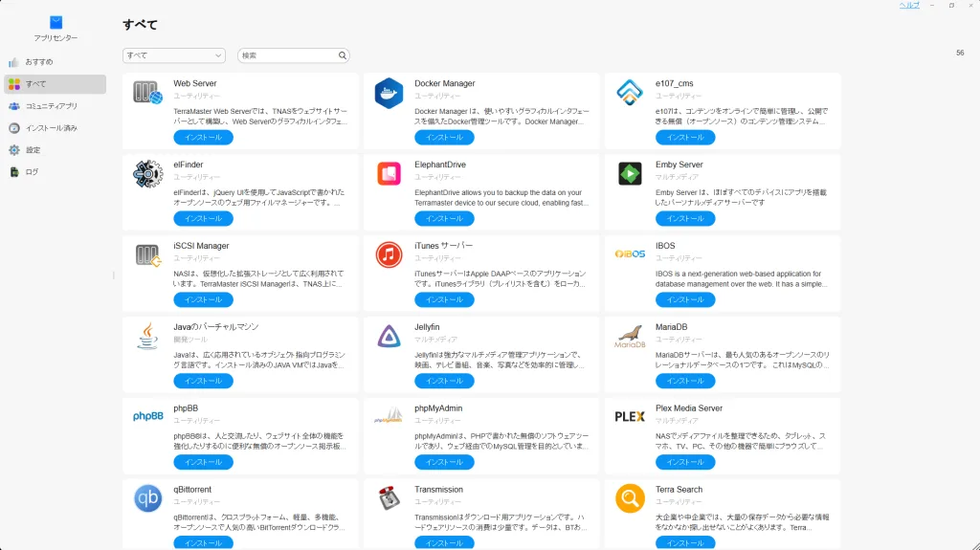The height and width of the screenshot is (550, 980).
Task: Install Jellyfin
Action: pos(444,382)
